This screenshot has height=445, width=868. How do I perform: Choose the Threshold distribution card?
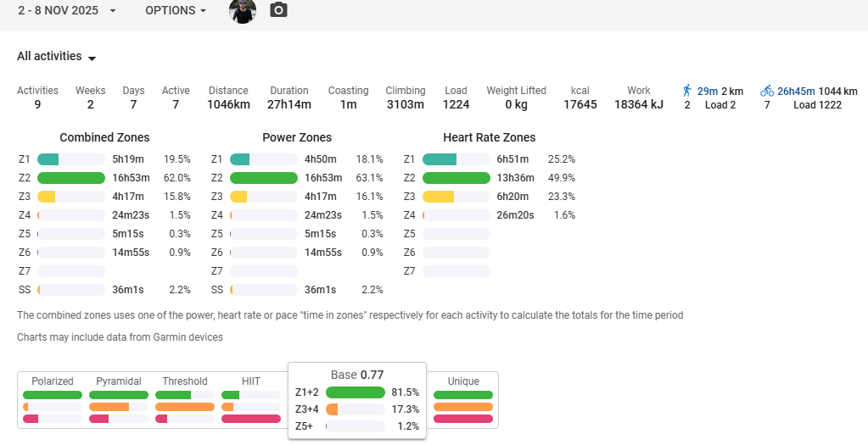pyautogui.click(x=185, y=399)
